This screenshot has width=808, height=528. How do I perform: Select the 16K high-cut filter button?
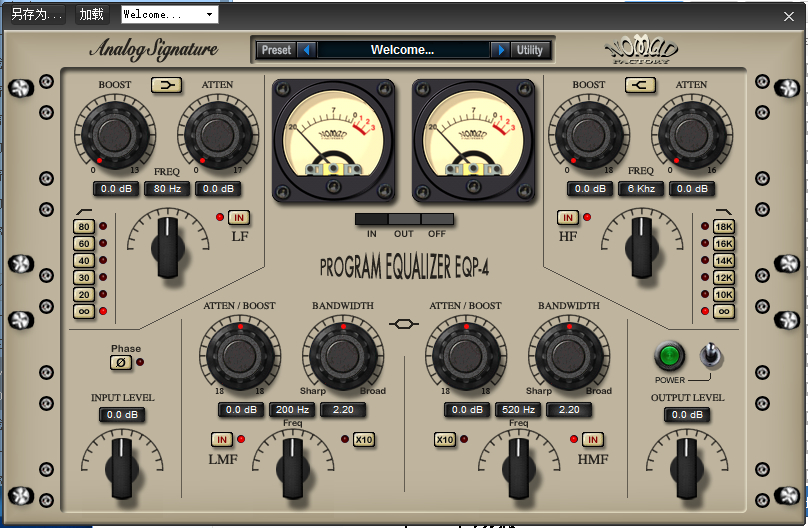pyautogui.click(x=723, y=244)
